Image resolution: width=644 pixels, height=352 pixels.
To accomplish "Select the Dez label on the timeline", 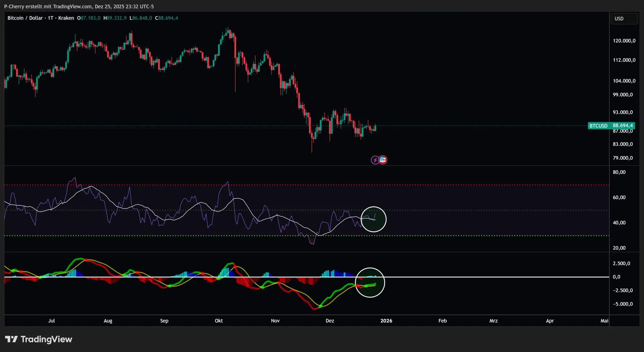I will 330,321.
